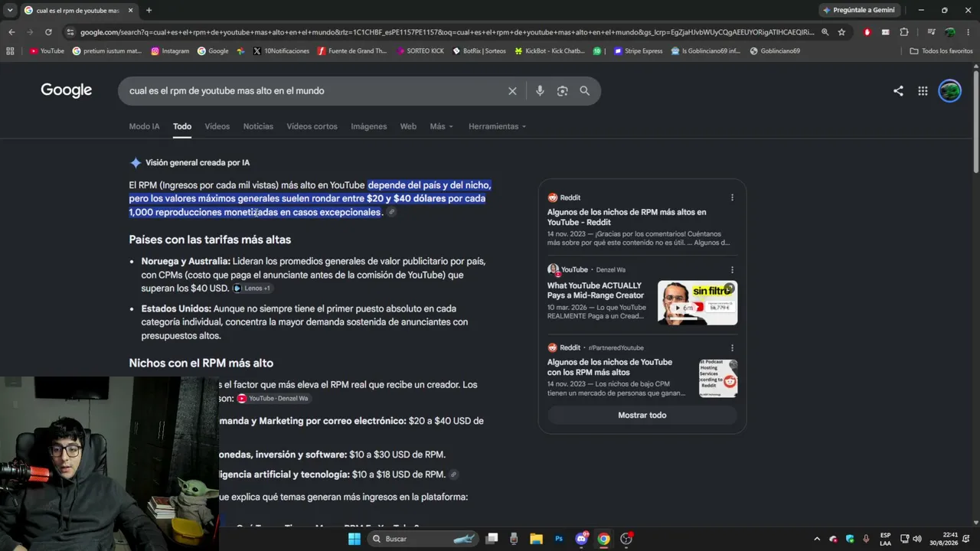The width and height of the screenshot is (980, 551).
Task: Switch to the Videos tab
Action: tap(217, 126)
